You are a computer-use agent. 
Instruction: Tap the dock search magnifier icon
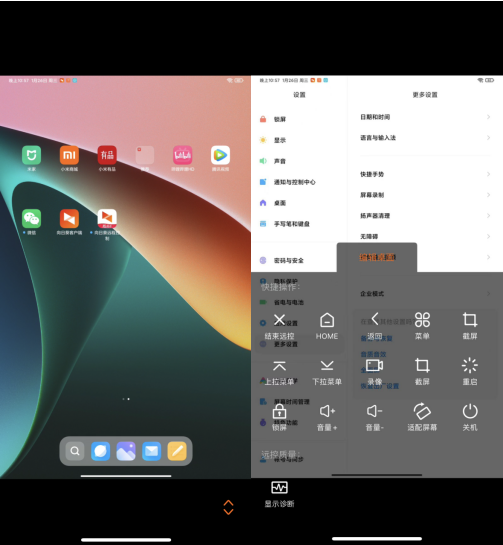pos(75,451)
